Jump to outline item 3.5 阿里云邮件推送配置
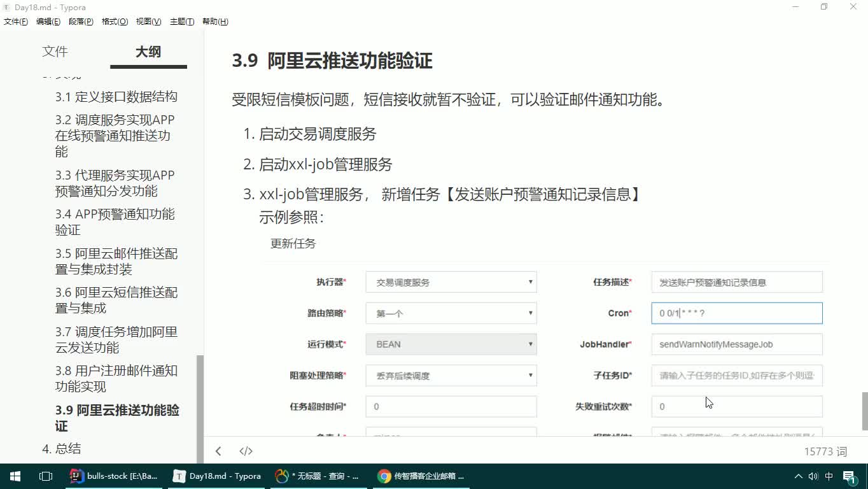 (116, 261)
